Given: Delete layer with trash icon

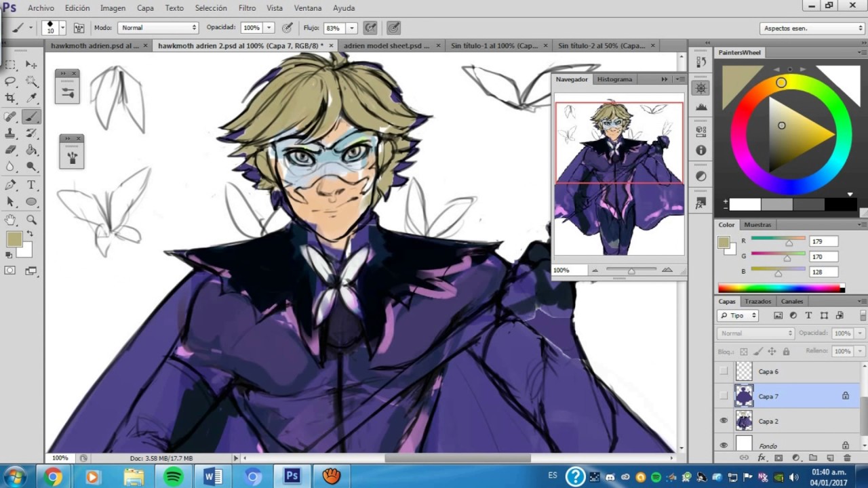Looking at the screenshot, I should click(x=847, y=458).
